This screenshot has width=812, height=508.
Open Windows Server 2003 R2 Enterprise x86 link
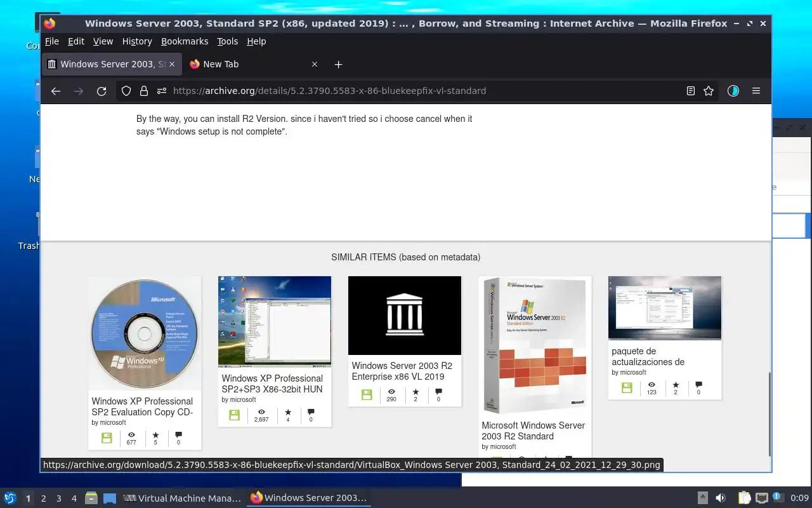[402, 371]
